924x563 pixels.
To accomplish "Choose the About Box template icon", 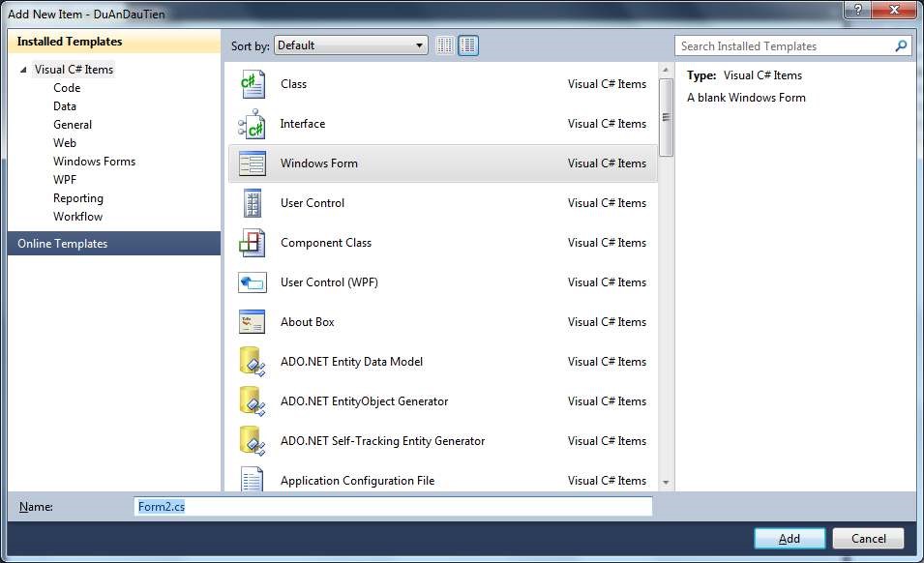I will coord(252,322).
